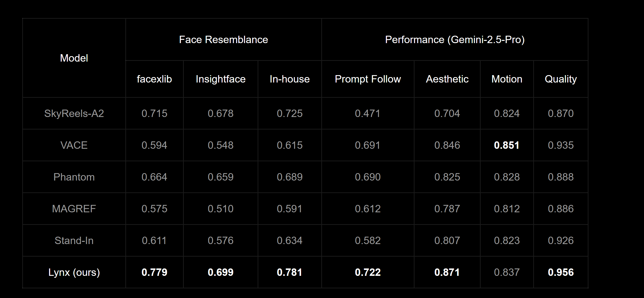Select the Insightface column header
This screenshot has height=298, width=644.
(x=221, y=79)
